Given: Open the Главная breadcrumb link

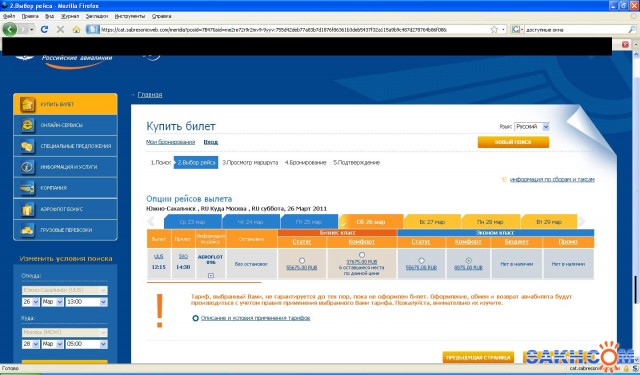Looking at the screenshot, I should coord(150,95).
